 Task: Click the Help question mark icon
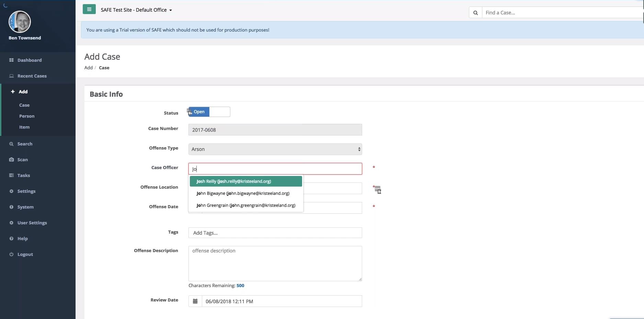coord(11,238)
